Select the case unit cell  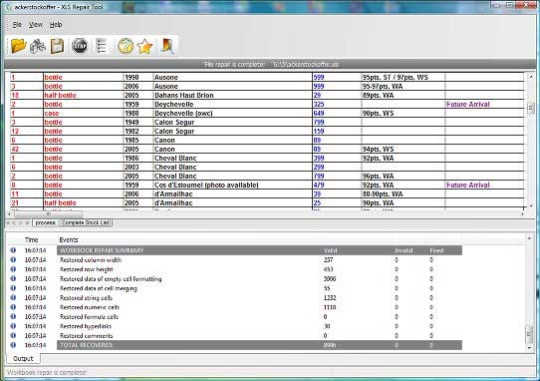point(83,113)
